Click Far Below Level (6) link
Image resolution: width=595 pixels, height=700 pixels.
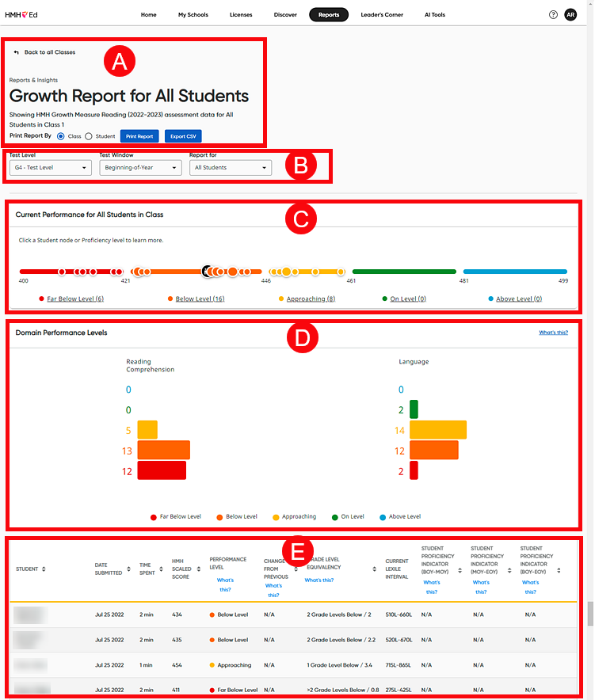75,299
